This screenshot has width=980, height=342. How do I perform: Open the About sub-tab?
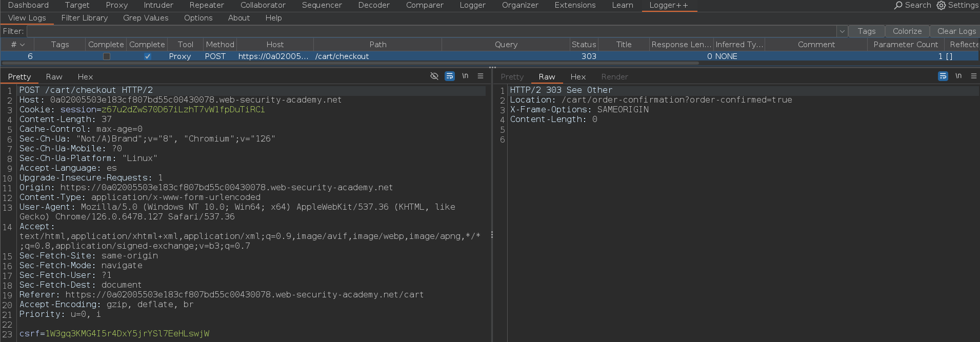coord(239,18)
